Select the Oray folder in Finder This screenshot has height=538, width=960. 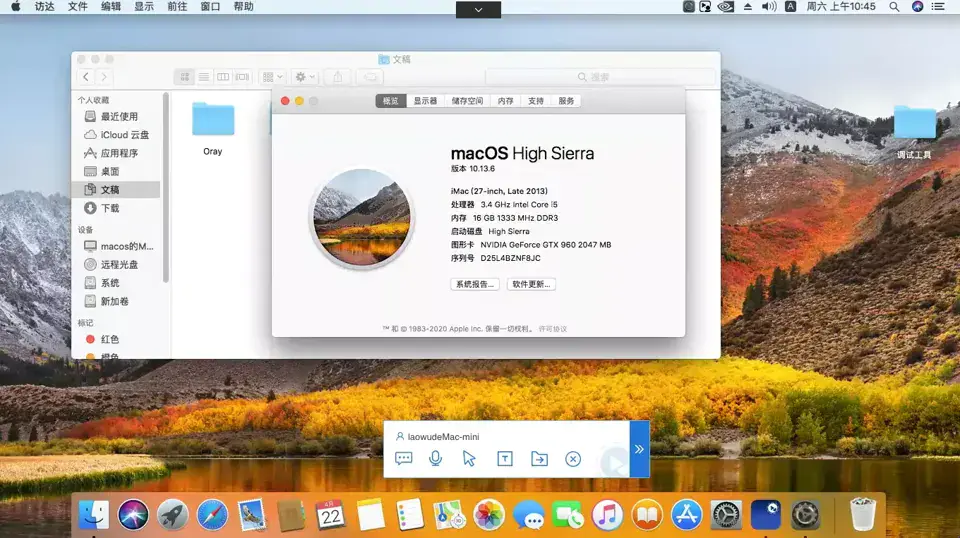(x=212, y=129)
